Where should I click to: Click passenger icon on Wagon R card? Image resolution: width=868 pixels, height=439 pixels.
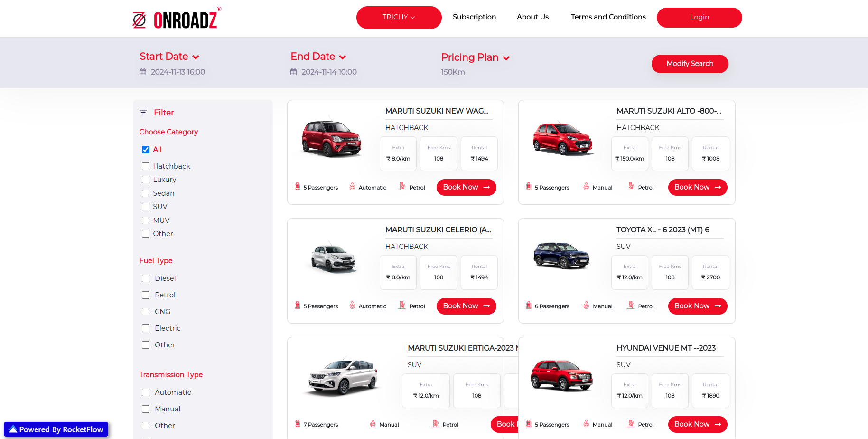[297, 187]
